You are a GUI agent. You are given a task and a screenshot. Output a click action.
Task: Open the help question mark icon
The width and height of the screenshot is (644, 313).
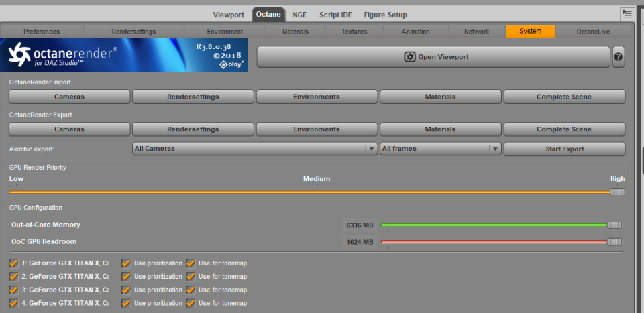coord(619,57)
